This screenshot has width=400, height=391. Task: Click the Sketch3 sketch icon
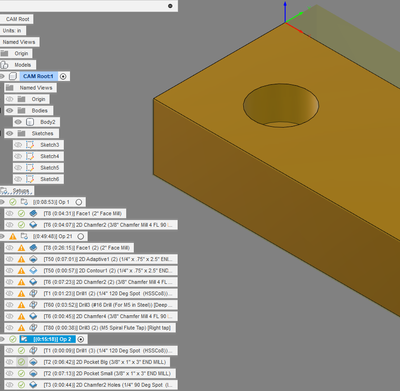pyautogui.click(x=30, y=145)
